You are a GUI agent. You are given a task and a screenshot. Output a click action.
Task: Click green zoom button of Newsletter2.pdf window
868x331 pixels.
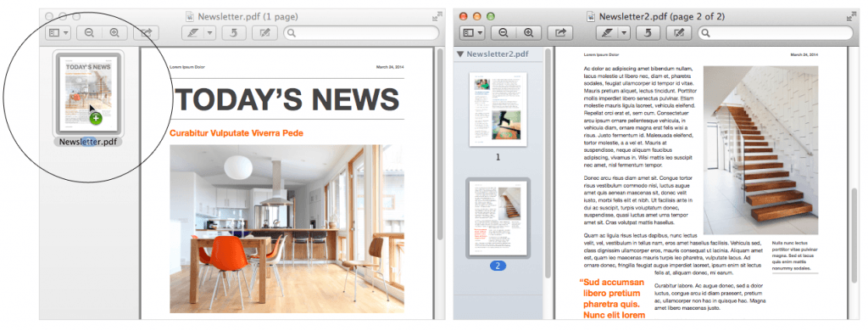[x=490, y=17]
